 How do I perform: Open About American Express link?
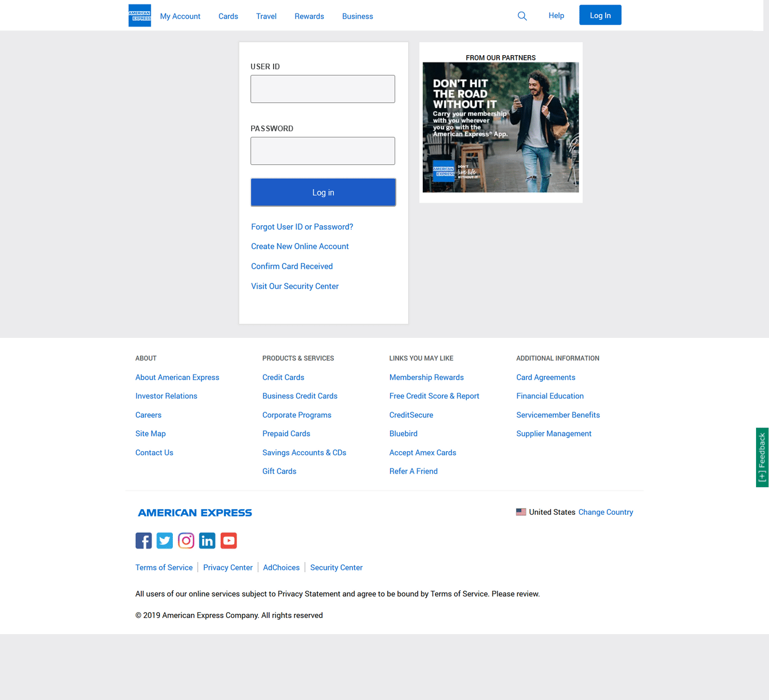point(177,377)
